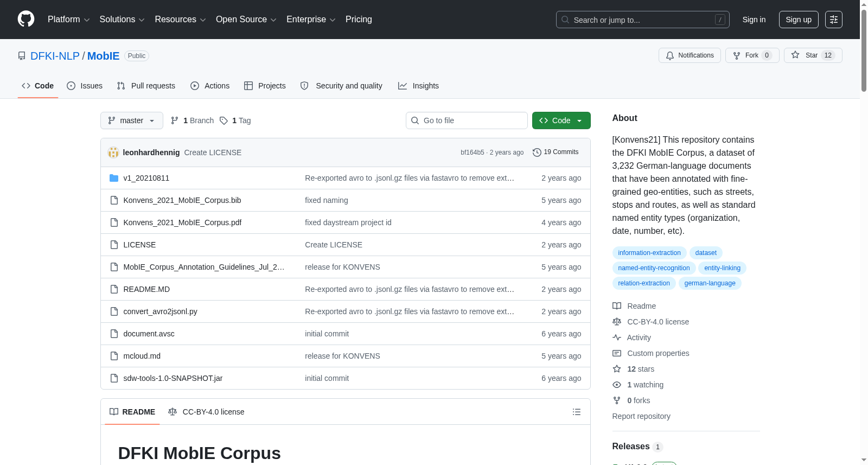Expand the Resources menu

coord(180,20)
